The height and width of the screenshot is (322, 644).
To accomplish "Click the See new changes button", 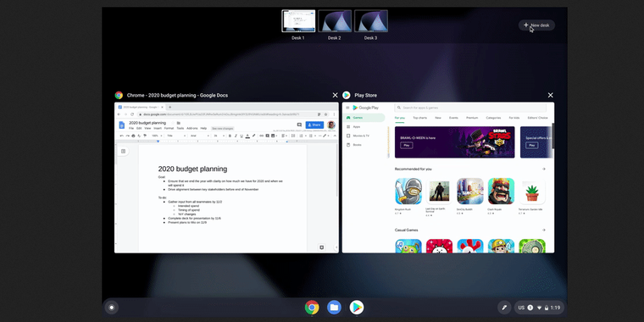I will coord(223,129).
